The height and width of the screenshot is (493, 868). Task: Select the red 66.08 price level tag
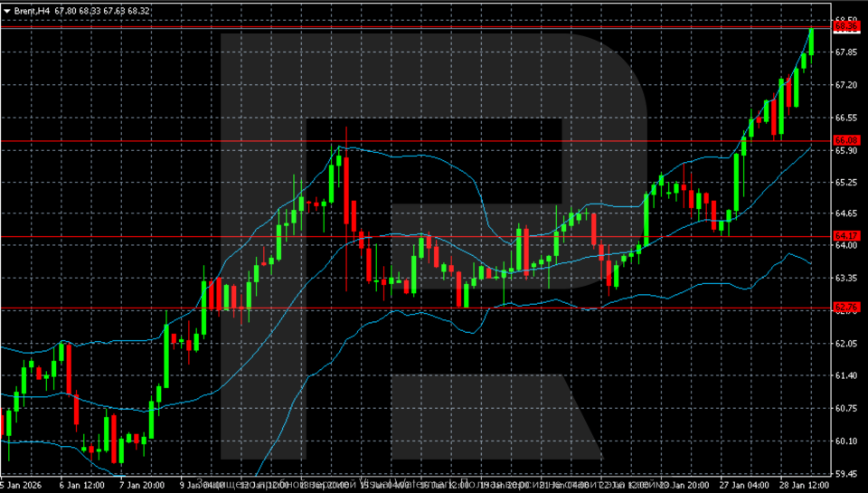pyautogui.click(x=846, y=141)
